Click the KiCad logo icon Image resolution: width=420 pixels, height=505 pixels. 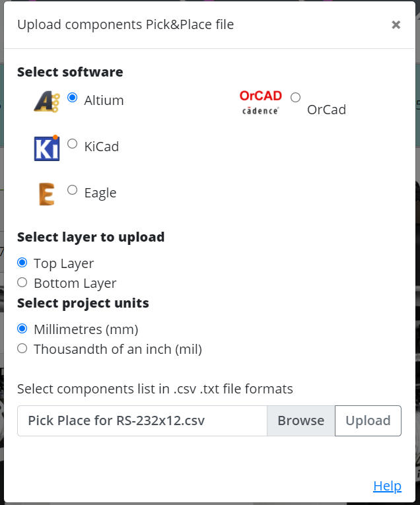[x=46, y=148]
